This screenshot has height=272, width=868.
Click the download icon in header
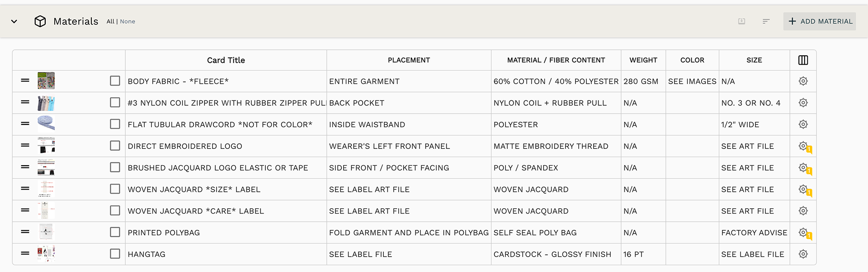[741, 21]
